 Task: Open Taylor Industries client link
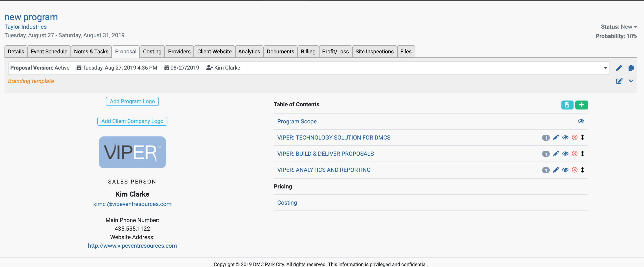[26, 27]
